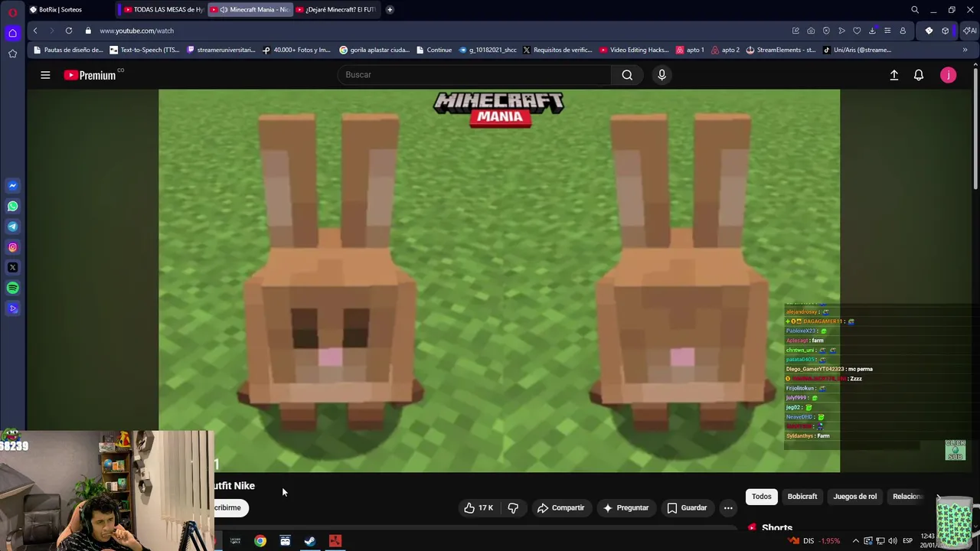The image size is (980, 551).
Task: Open the home icon in Opera sidebar
Action: tap(12, 33)
